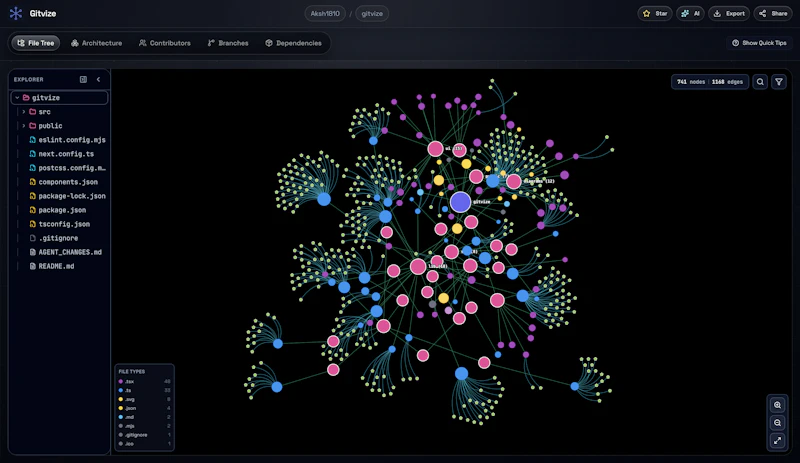Click the FILE TYPES legend heading
The height and width of the screenshot is (463, 800).
point(132,372)
